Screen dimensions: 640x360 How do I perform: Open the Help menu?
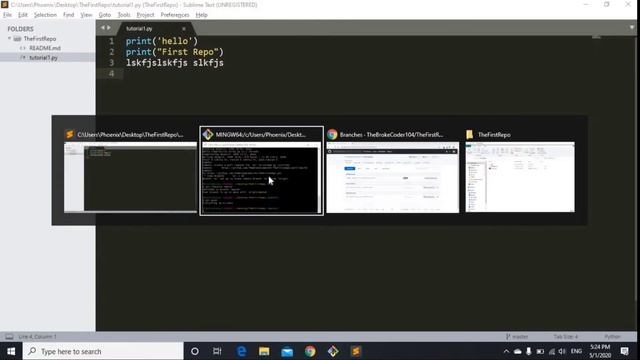click(202, 15)
